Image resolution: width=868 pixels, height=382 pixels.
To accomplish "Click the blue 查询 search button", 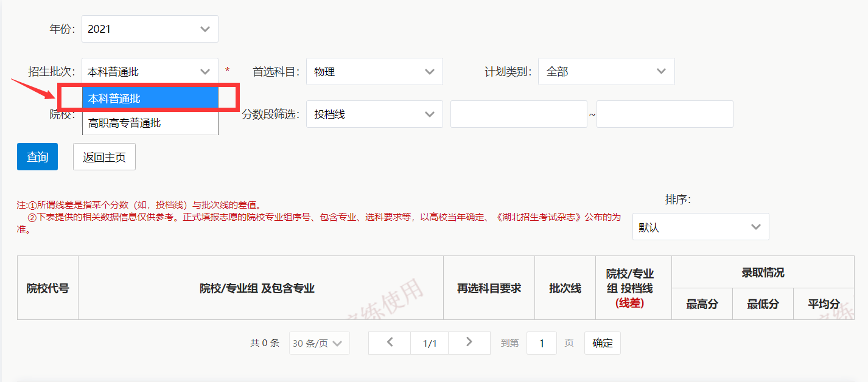I will click(x=37, y=156).
